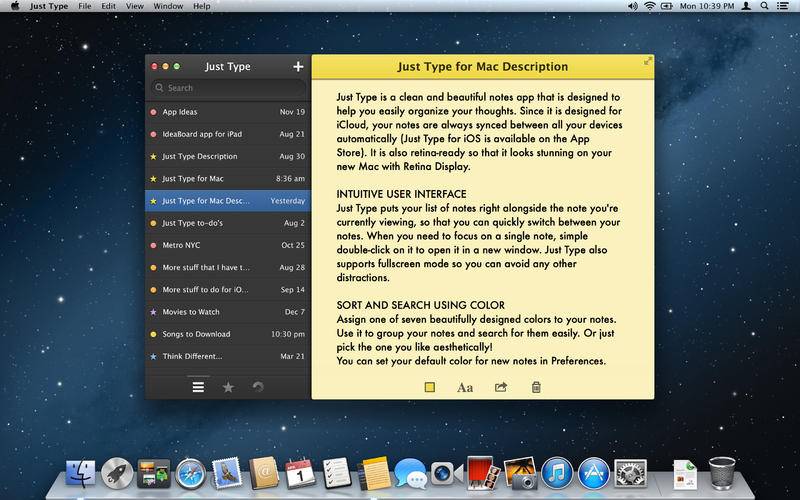Screen dimensions: 800x500
Task: Open More stuff that I have t... note
Action: click(228, 267)
